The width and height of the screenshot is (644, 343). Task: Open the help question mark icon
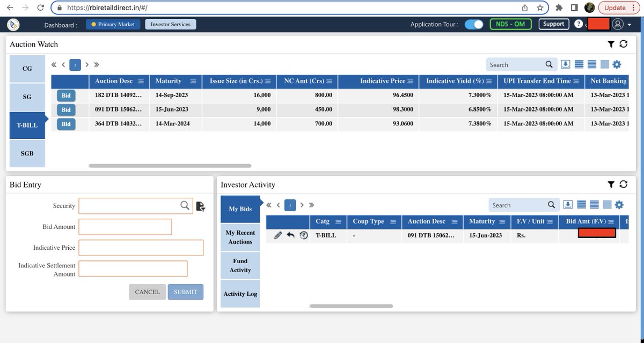[x=578, y=24]
